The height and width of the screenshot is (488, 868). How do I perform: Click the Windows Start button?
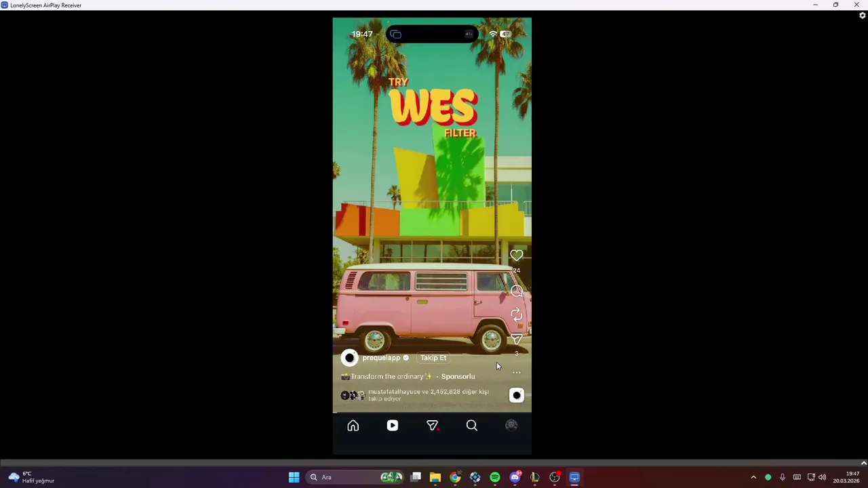[294, 477]
